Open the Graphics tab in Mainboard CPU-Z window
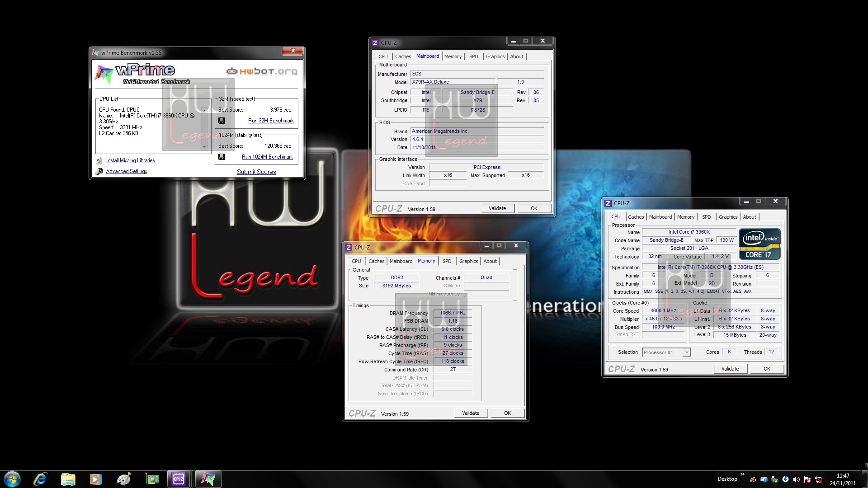 click(x=495, y=56)
